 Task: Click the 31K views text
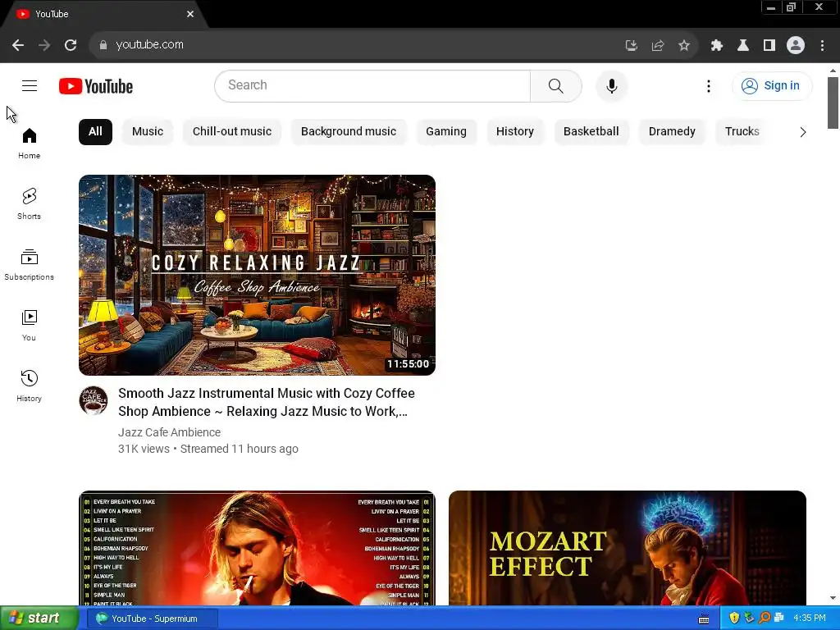coord(144,449)
